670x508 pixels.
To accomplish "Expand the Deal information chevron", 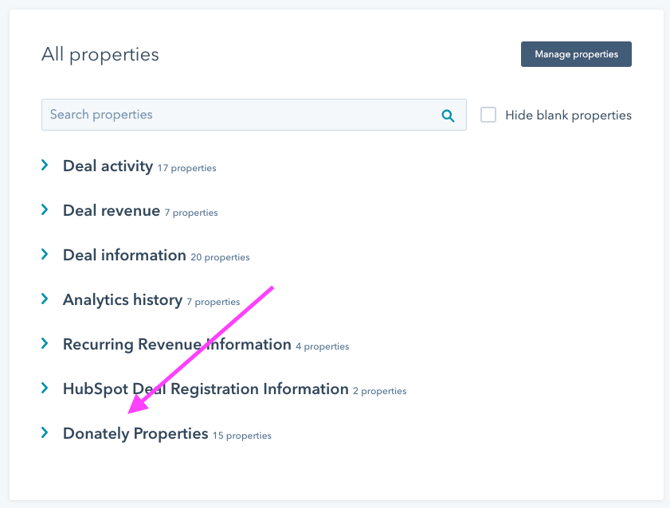I will point(45,255).
